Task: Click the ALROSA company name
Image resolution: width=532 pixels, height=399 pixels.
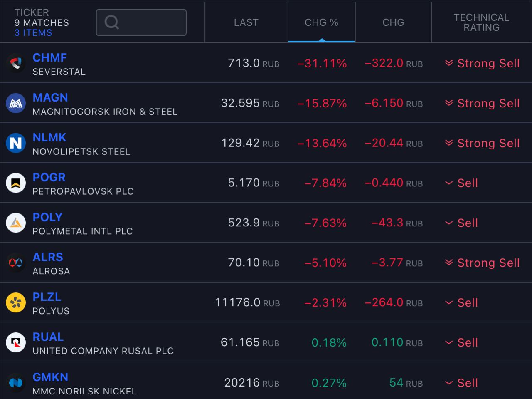Action: click(x=52, y=272)
